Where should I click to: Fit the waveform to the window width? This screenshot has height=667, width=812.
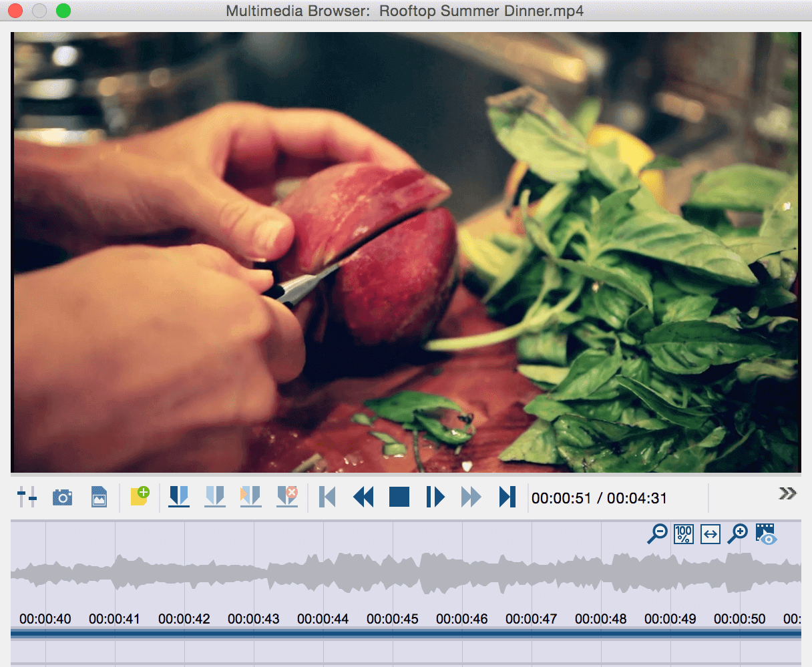tap(710, 534)
